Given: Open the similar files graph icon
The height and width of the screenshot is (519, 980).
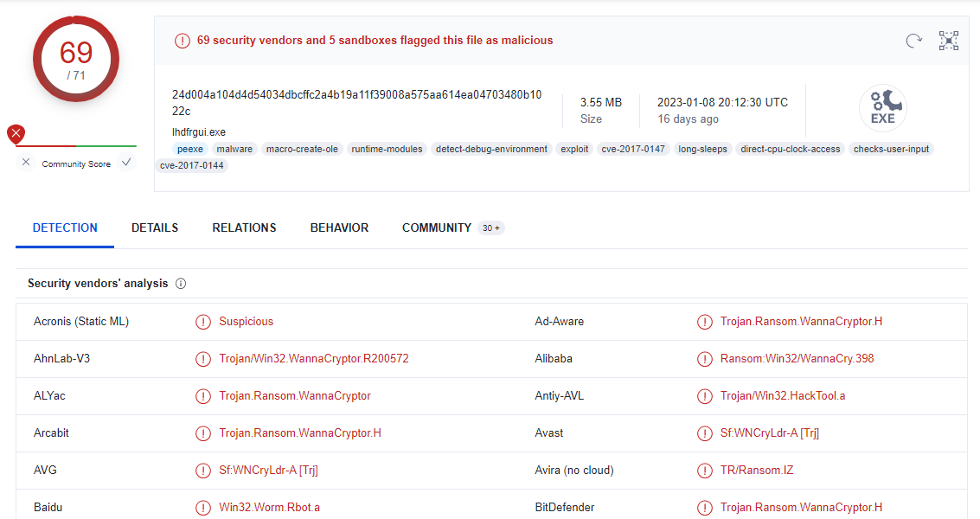Looking at the screenshot, I should point(949,41).
